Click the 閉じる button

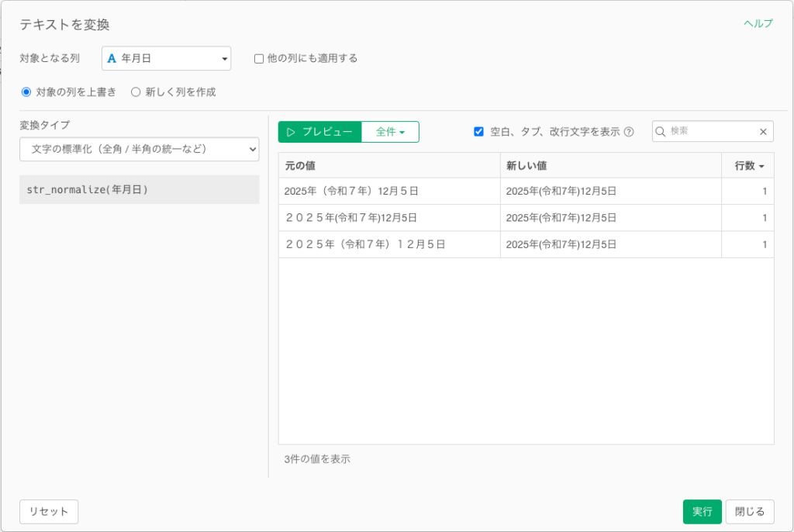pos(749,512)
